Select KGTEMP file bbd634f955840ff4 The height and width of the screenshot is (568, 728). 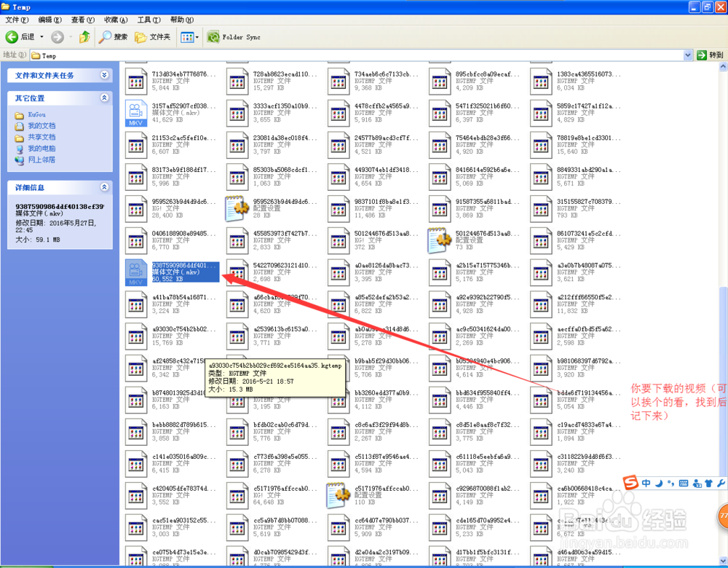[x=474, y=400]
